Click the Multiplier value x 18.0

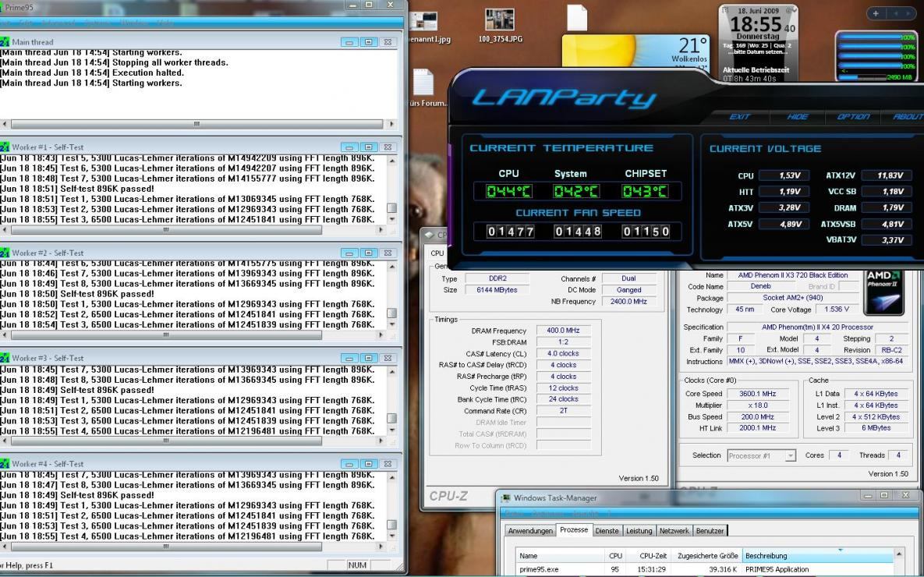[758, 405]
